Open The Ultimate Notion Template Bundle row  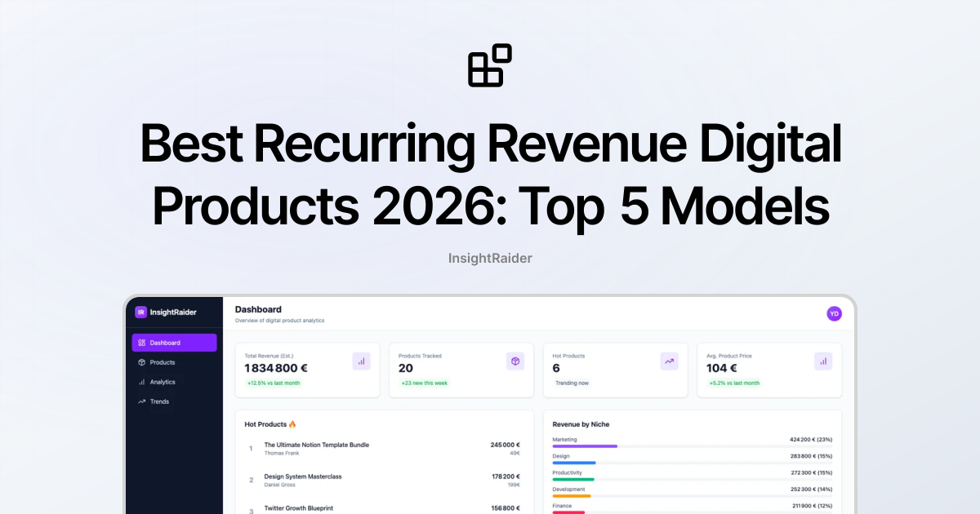click(384, 449)
